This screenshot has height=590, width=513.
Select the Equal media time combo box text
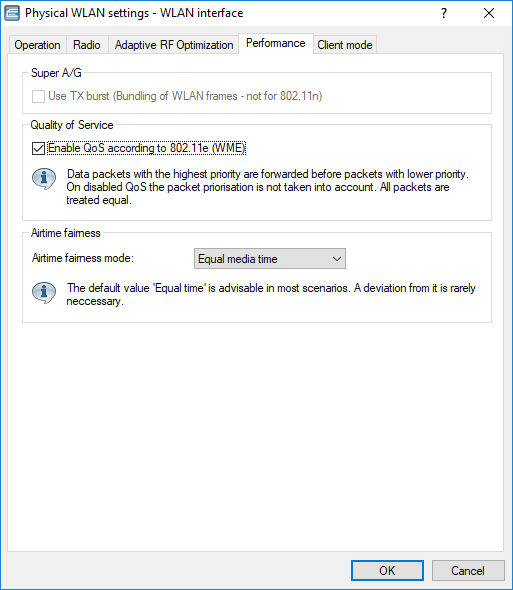237,259
